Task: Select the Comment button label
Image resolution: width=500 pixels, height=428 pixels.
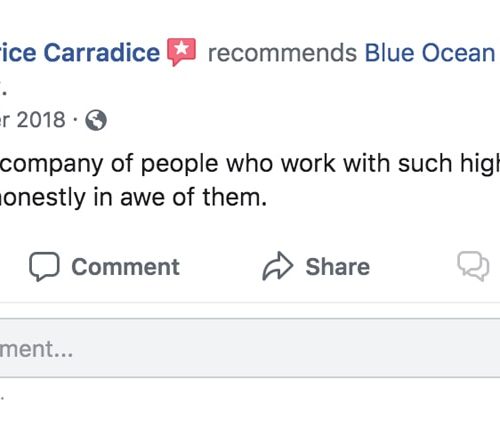Action: [x=126, y=267]
